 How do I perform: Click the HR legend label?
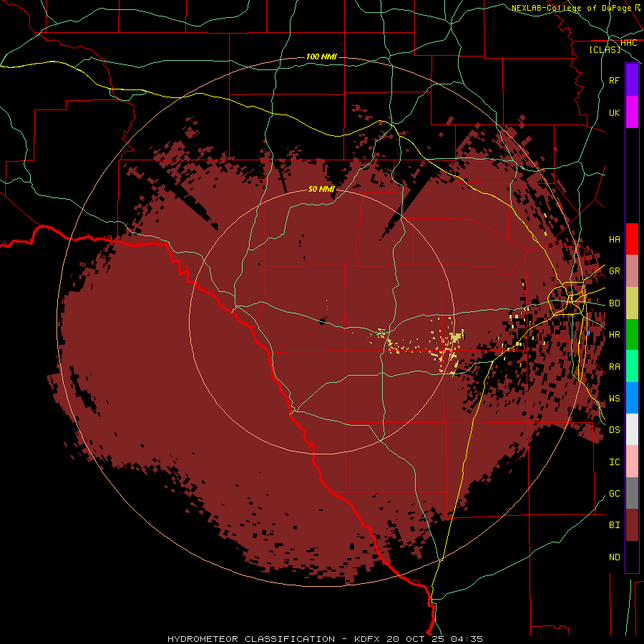pyautogui.click(x=615, y=335)
